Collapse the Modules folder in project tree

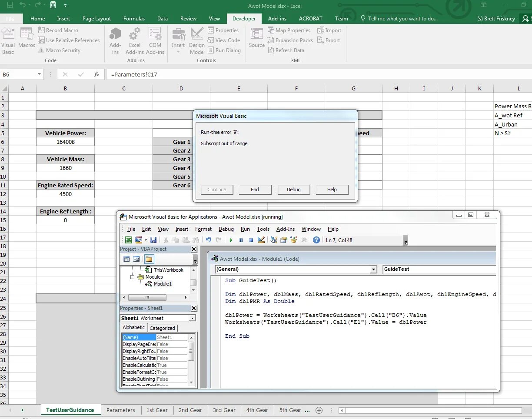tap(133, 277)
